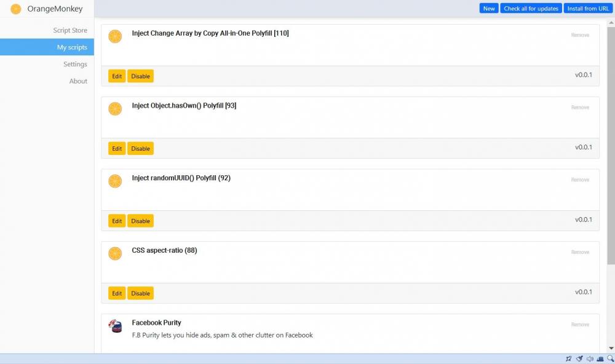
Task: Click the speaker icon in status bar
Action: tap(589, 359)
